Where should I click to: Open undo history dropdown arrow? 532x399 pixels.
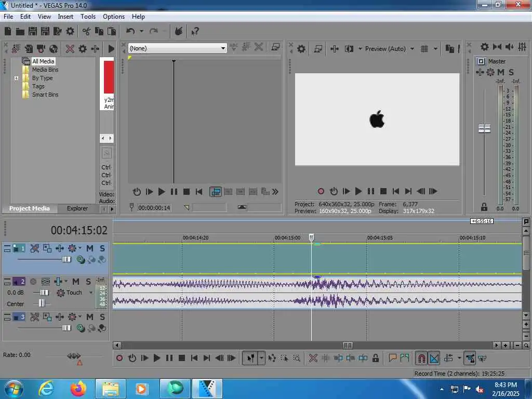pyautogui.click(x=141, y=32)
